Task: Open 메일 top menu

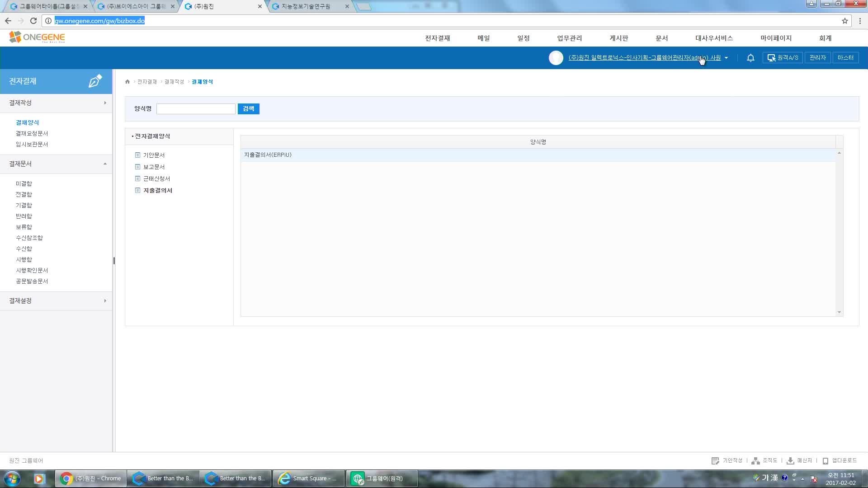Action: click(484, 38)
